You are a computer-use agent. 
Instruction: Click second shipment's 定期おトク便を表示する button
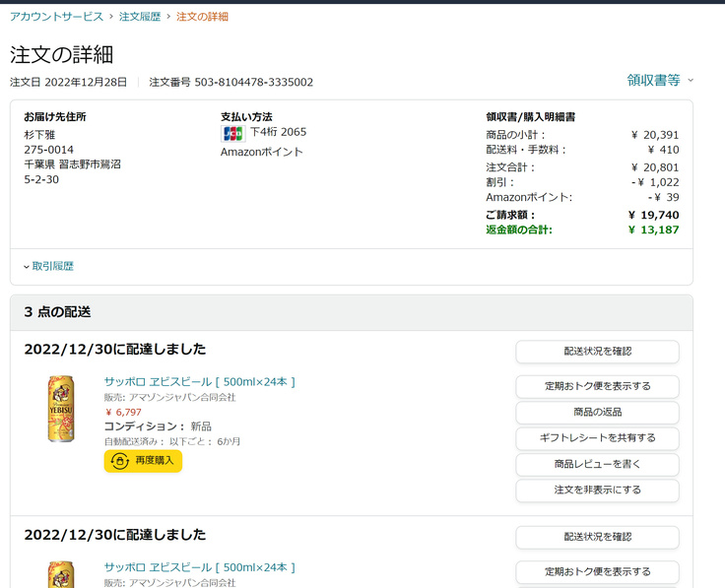pos(597,572)
